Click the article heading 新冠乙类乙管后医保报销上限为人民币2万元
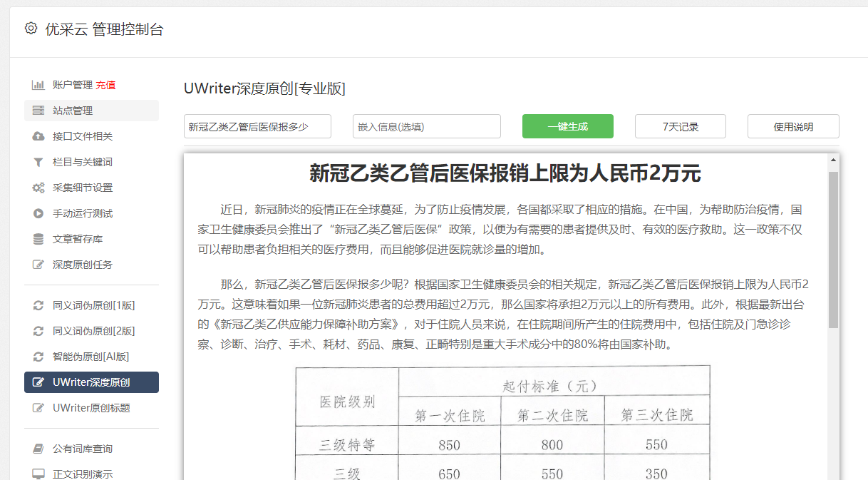This screenshot has width=868, height=480. (x=505, y=173)
